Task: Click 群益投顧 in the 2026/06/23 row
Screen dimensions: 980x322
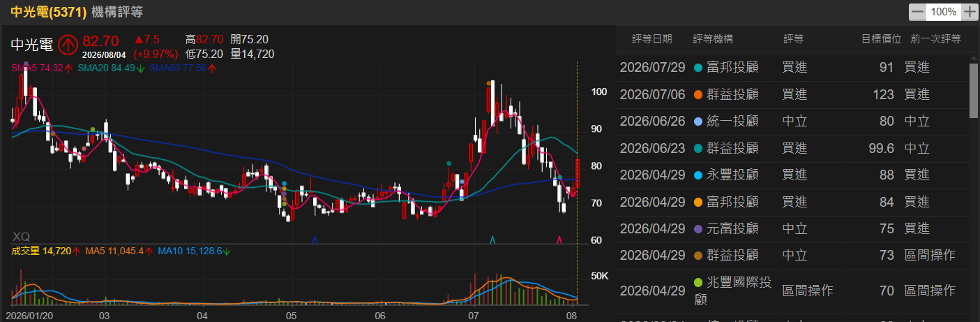Action: point(732,148)
